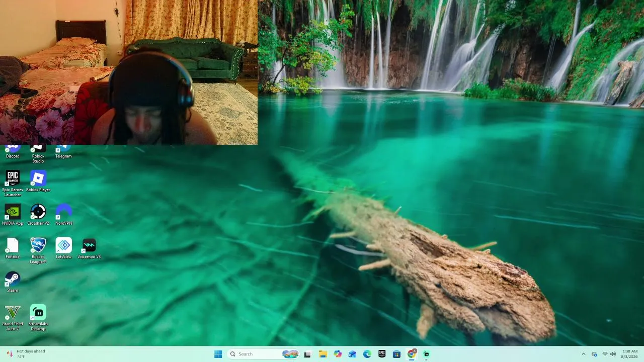
Task: Click the OneDrive cloud tray icon
Action: point(594,354)
